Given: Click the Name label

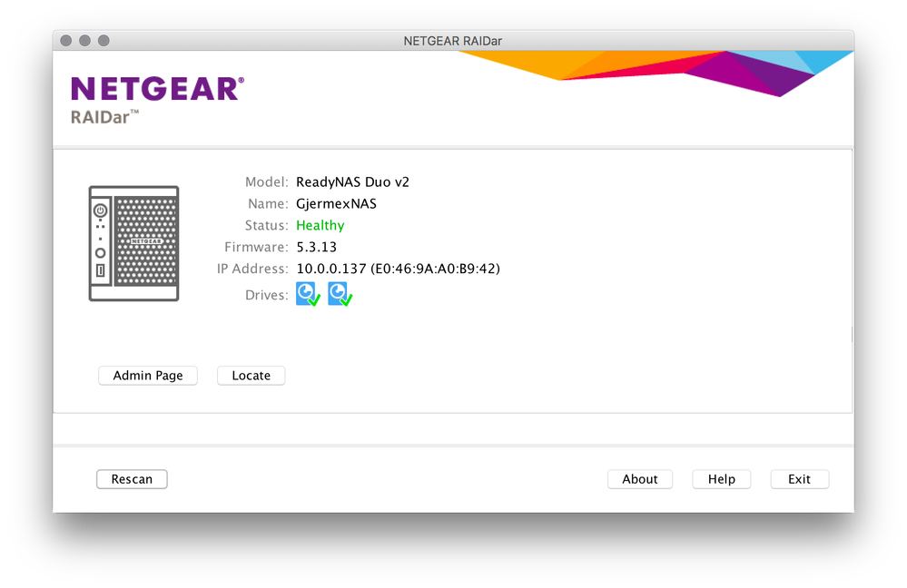Looking at the screenshot, I should click(x=268, y=203).
